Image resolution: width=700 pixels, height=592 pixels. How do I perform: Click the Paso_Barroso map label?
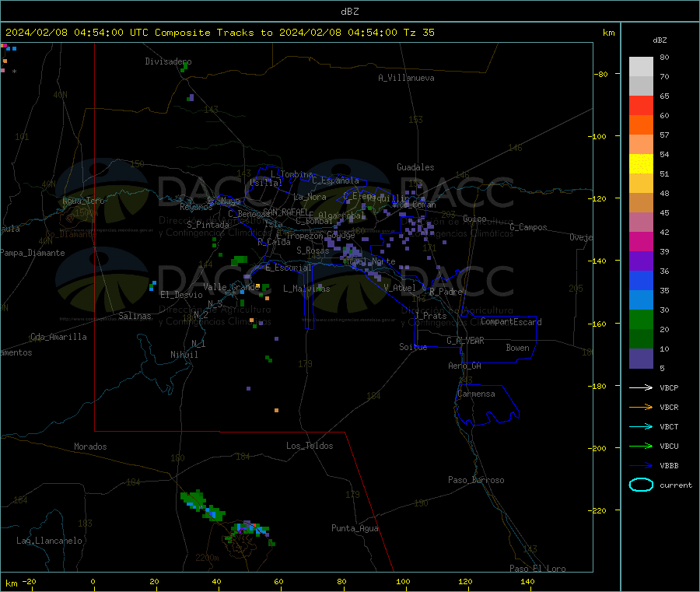tap(476, 480)
